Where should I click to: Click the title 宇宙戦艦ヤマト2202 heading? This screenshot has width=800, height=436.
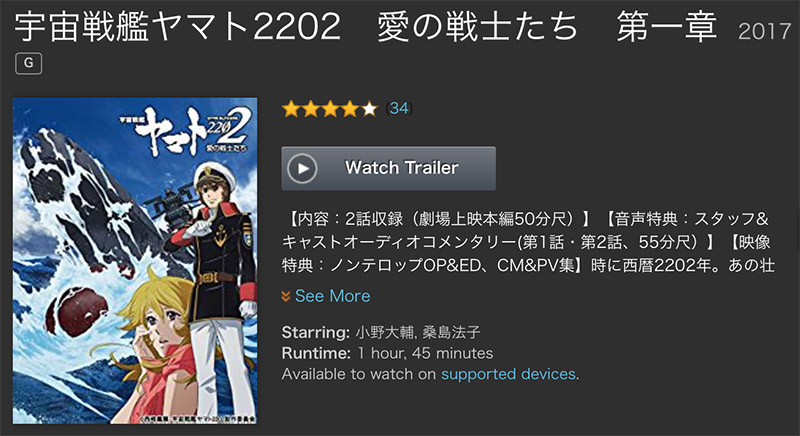pos(178,27)
